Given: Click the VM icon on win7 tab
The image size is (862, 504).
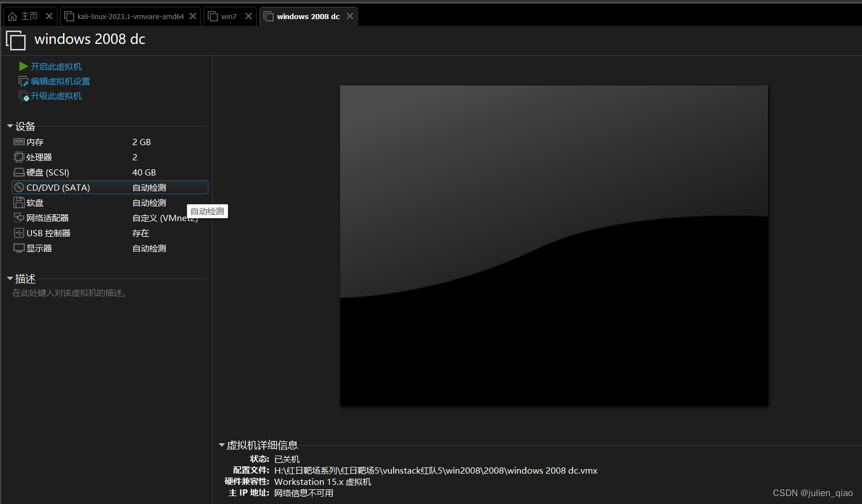Looking at the screenshot, I should tap(213, 16).
